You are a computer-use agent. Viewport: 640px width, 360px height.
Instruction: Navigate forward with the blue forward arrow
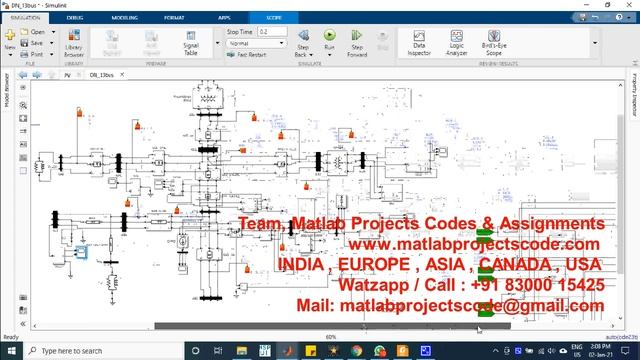37,75
